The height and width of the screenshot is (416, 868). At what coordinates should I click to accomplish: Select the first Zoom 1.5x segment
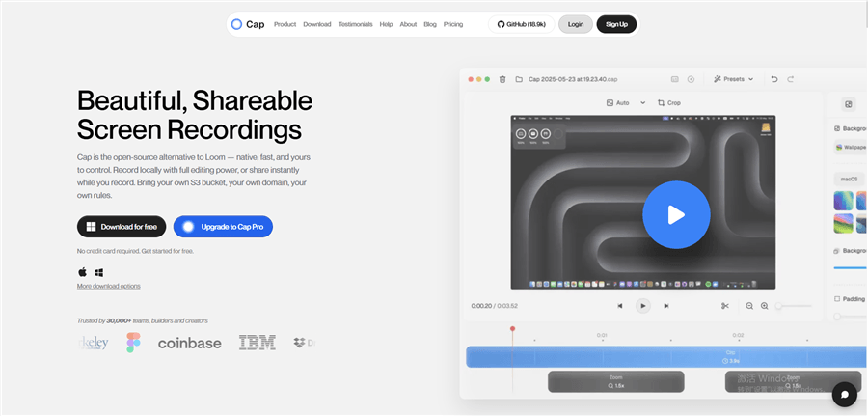point(616,381)
